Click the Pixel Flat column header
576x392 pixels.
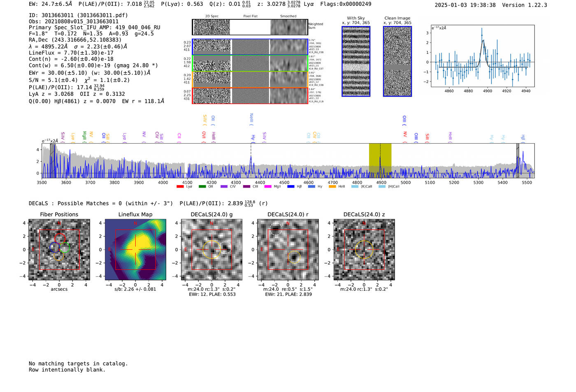[x=250, y=16]
